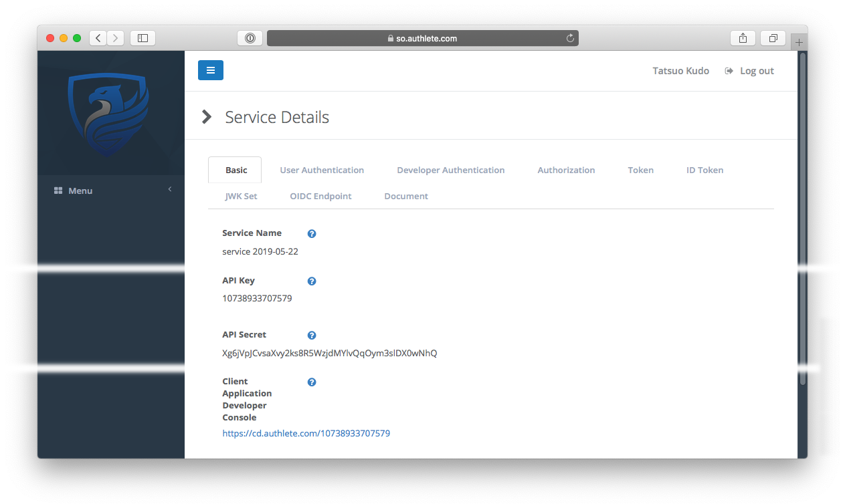Click the Log out link

(x=757, y=71)
